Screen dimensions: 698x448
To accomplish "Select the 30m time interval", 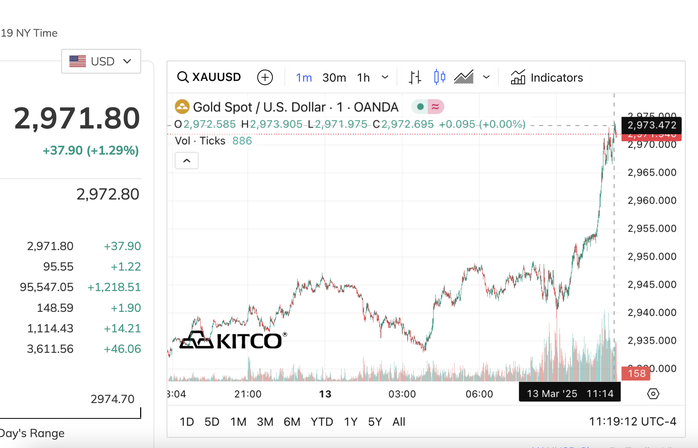I will click(x=334, y=77).
